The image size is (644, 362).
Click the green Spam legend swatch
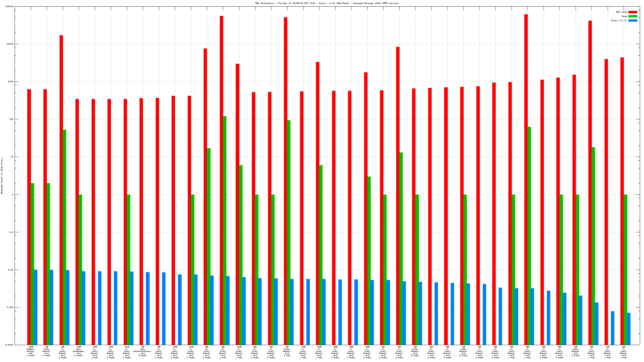[633, 16]
